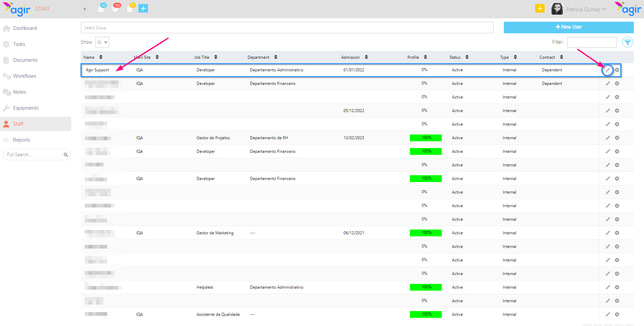Screen dimensions: 644x326
Task: Sort table by Status column
Action: pos(459,57)
